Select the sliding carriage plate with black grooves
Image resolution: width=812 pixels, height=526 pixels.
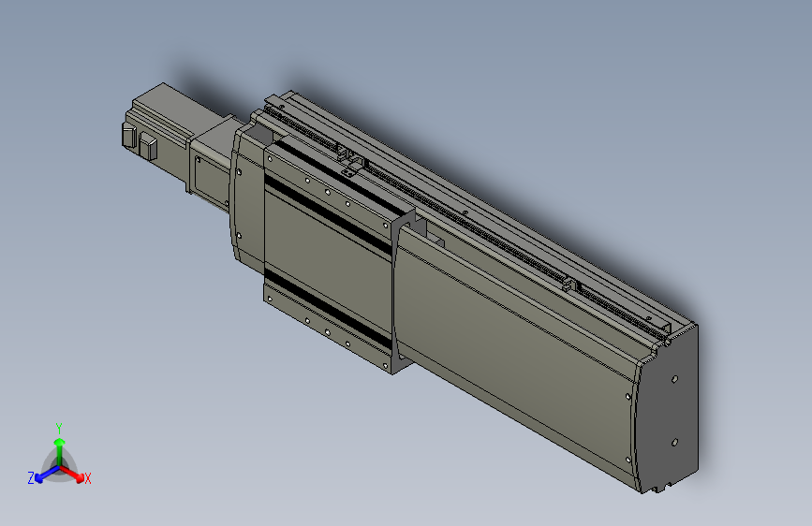[x=330, y=256]
